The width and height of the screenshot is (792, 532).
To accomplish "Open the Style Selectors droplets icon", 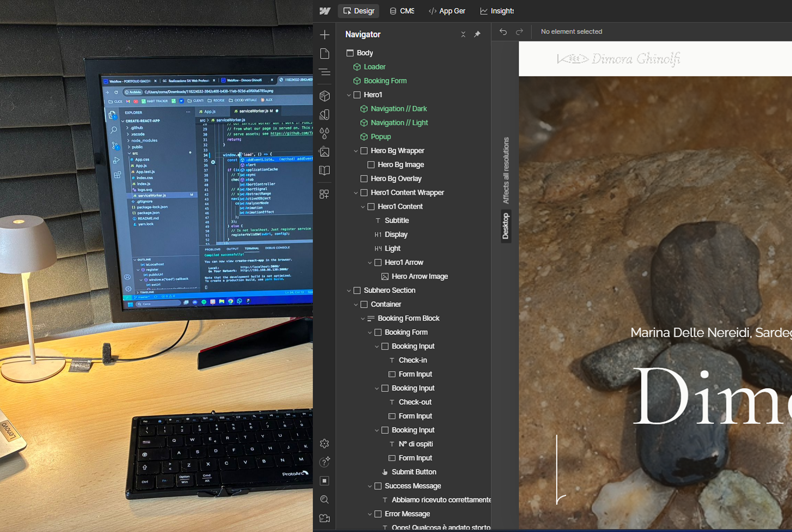I will click(x=325, y=133).
